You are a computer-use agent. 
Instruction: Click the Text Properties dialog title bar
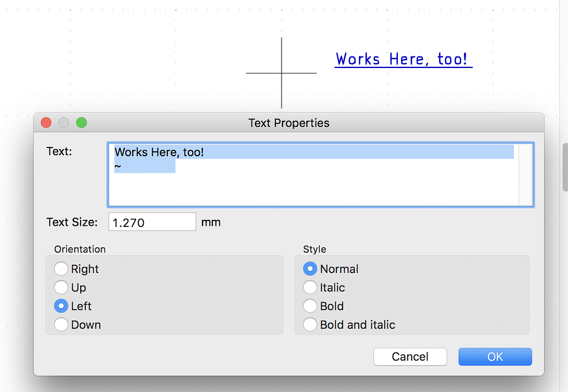[x=289, y=122]
